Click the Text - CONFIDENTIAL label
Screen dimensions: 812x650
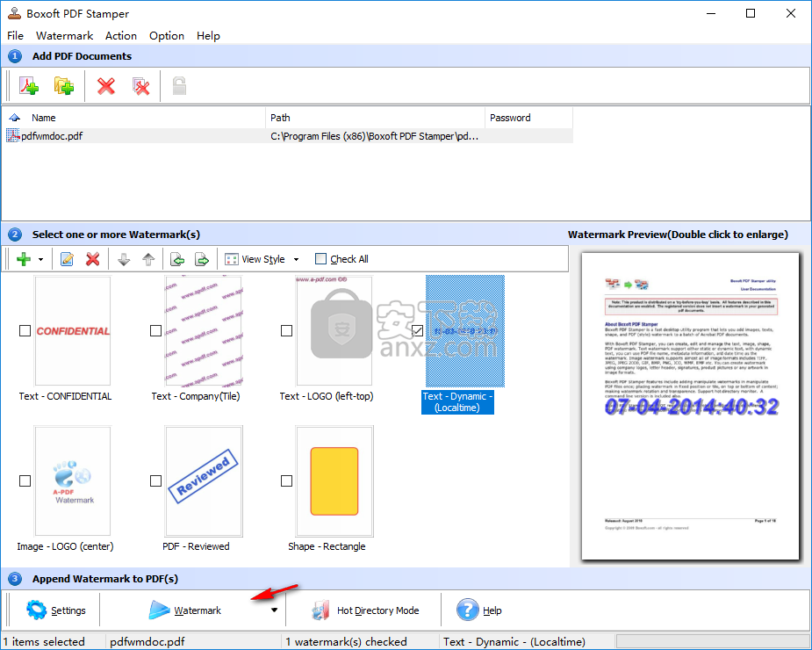point(65,396)
